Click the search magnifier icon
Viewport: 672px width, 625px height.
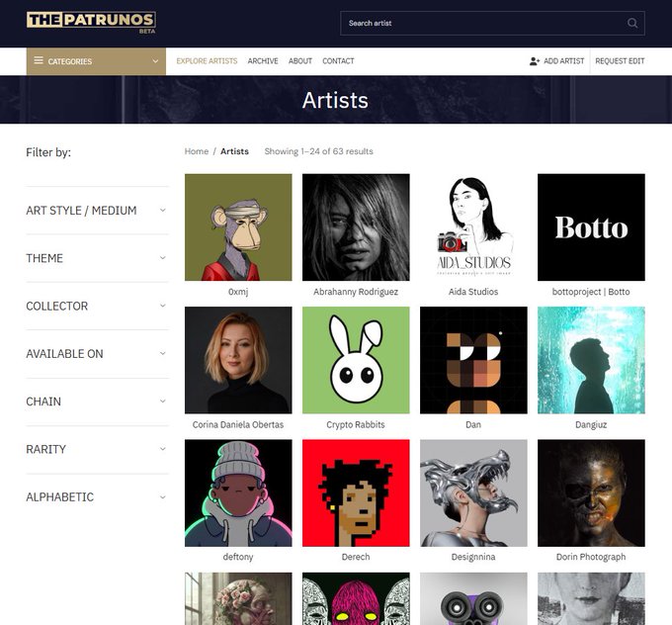pyautogui.click(x=632, y=23)
